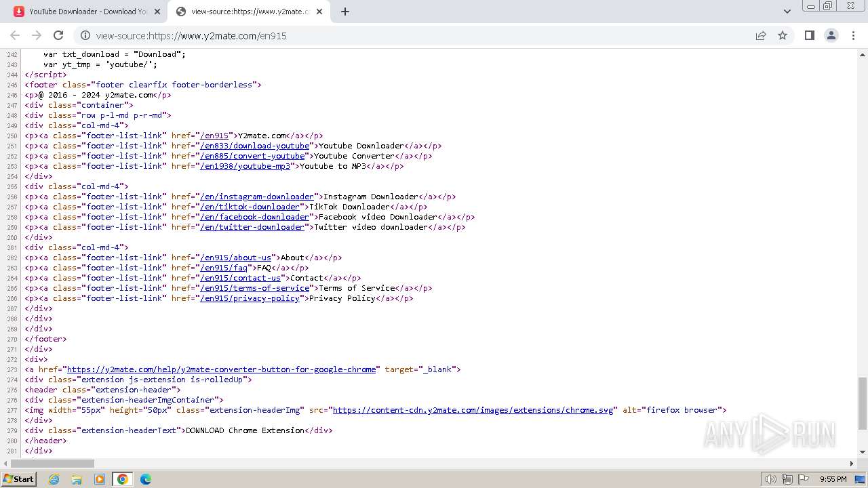This screenshot has width=868, height=488.
Task: Follow the /en/twitter-downloader link
Action: click(x=252, y=227)
